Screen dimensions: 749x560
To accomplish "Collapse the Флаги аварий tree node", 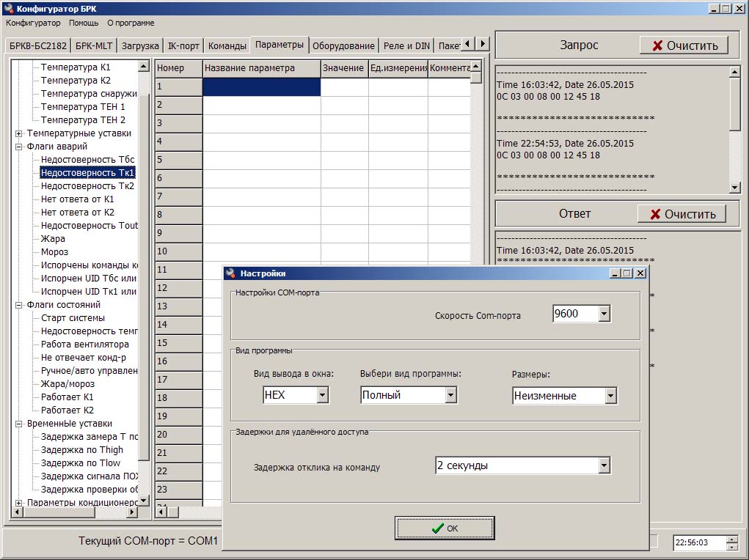I will 18,147.
